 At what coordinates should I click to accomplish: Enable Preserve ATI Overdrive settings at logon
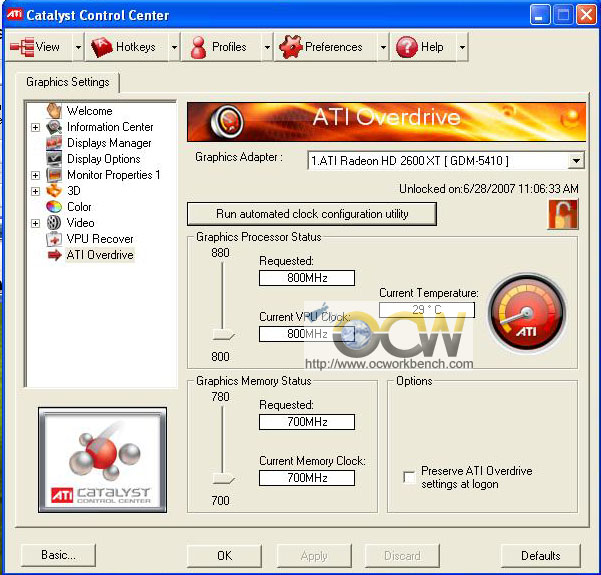[409, 478]
